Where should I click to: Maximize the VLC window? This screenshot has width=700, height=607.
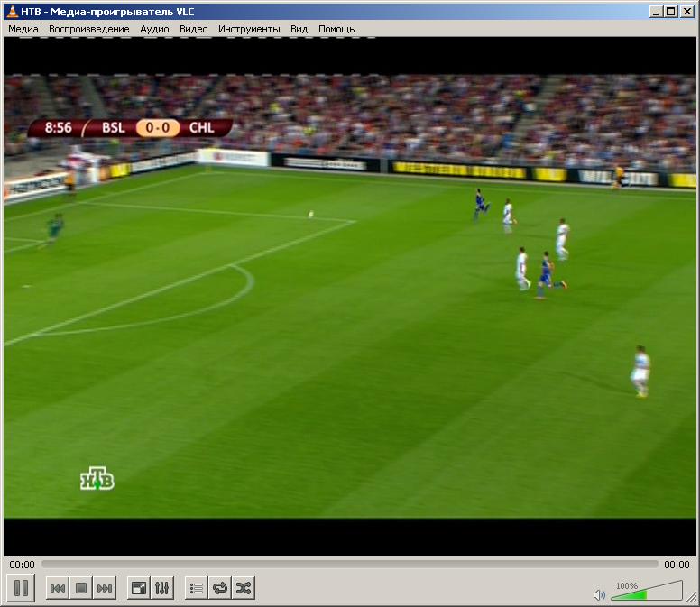[671, 12]
